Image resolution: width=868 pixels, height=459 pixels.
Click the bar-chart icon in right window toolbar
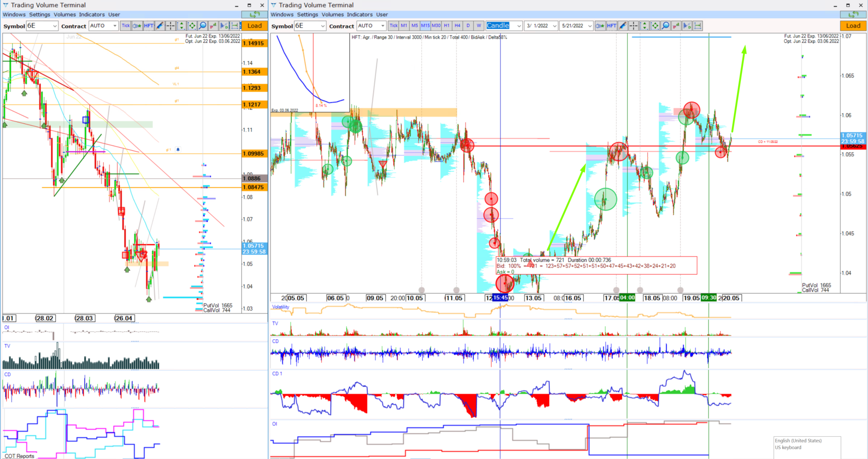[676, 25]
